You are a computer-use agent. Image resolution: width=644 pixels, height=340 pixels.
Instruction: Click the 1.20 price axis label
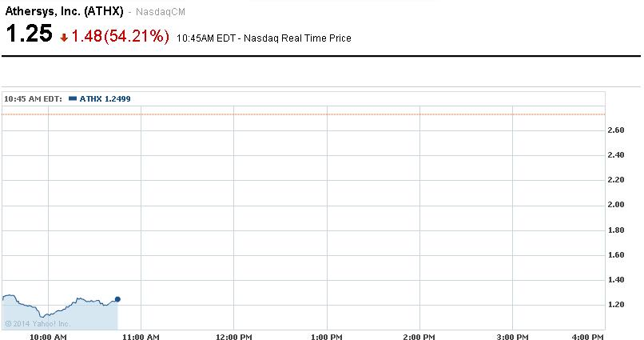click(616, 305)
